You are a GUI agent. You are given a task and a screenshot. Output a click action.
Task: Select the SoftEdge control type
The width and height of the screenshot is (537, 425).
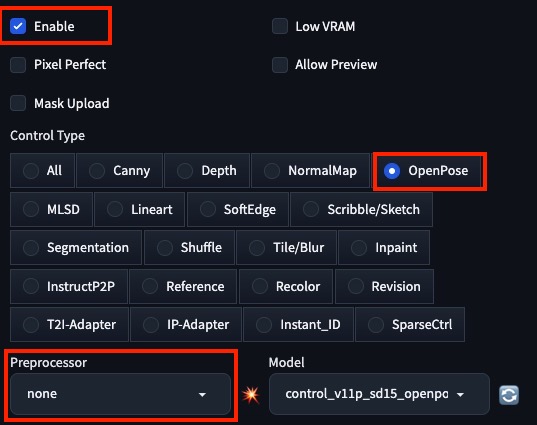pos(238,209)
